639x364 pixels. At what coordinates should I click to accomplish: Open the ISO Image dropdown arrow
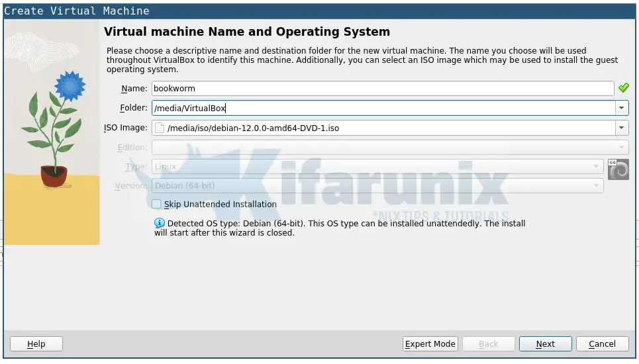[622, 128]
